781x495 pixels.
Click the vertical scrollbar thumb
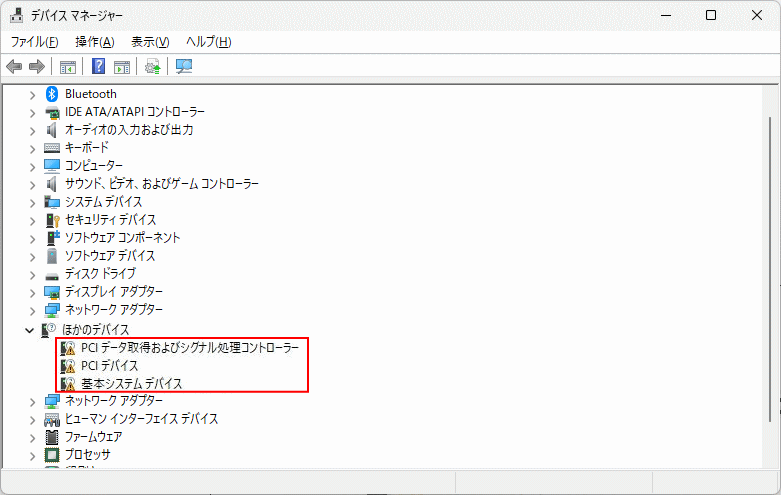(770, 268)
